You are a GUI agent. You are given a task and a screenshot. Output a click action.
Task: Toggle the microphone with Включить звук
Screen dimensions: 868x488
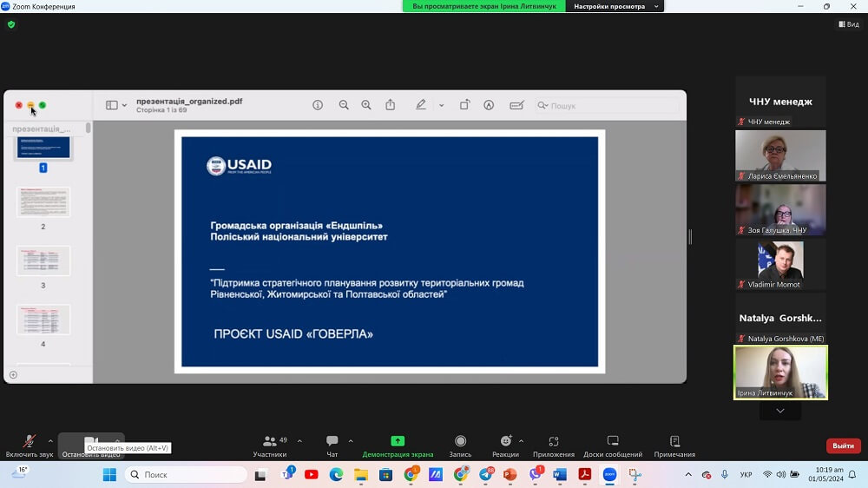point(29,445)
